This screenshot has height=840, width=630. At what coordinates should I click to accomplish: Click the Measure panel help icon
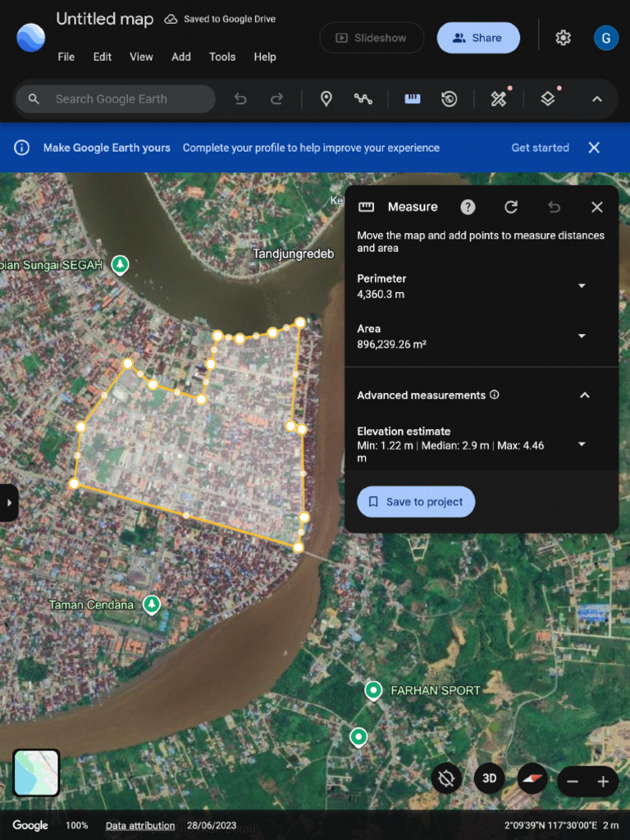click(x=468, y=207)
